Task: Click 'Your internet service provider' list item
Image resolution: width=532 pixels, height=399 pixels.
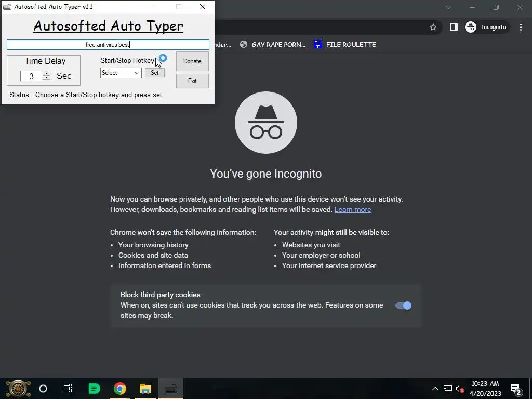Action: 329,265
